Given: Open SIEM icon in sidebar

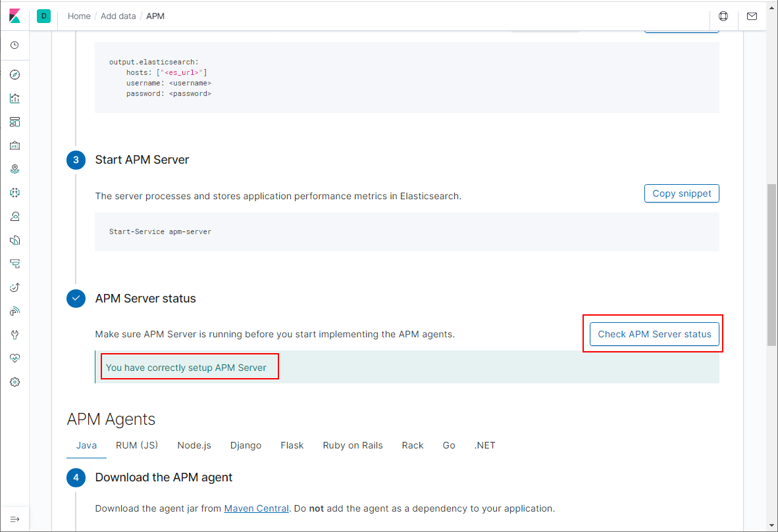Looking at the screenshot, I should (15, 311).
